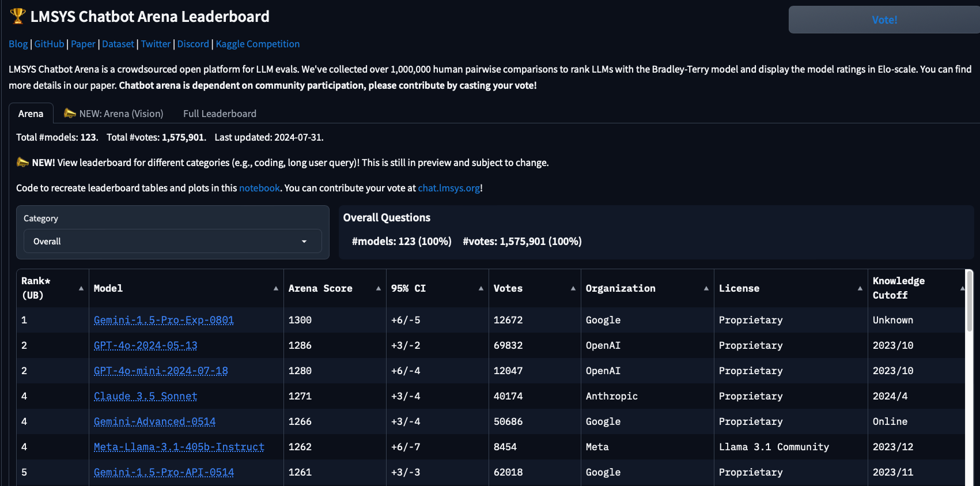
Task: Click the Category dropdown arrow
Action: click(304, 242)
